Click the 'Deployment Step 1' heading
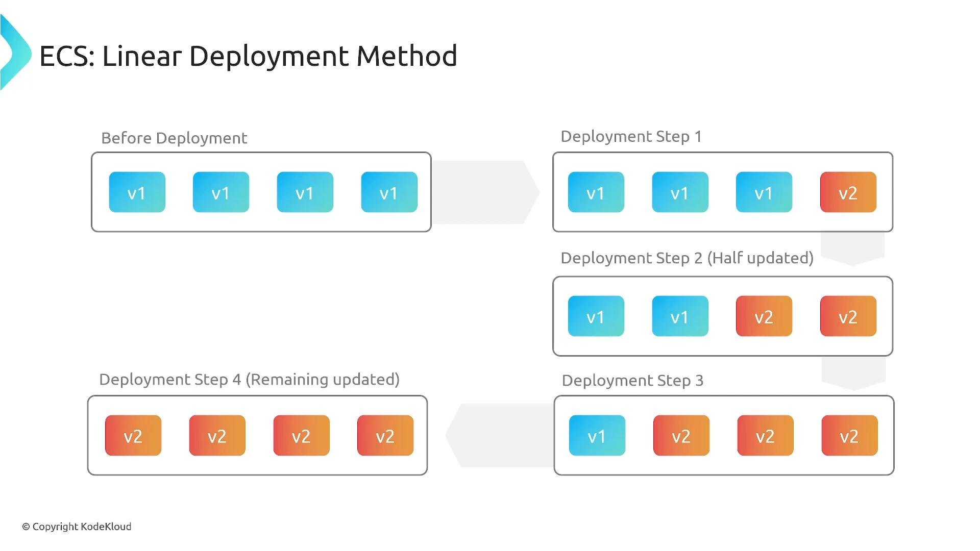 (x=631, y=137)
